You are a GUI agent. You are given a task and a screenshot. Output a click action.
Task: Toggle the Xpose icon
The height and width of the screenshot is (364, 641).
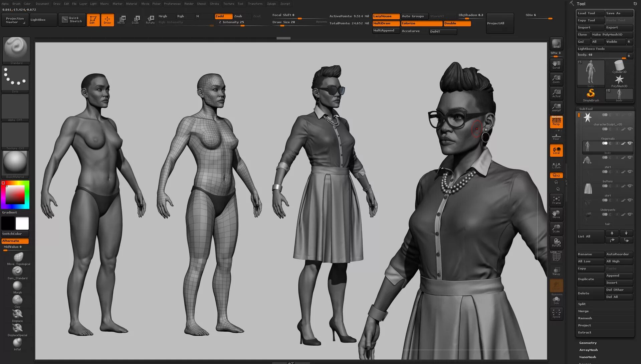pyautogui.click(x=556, y=313)
